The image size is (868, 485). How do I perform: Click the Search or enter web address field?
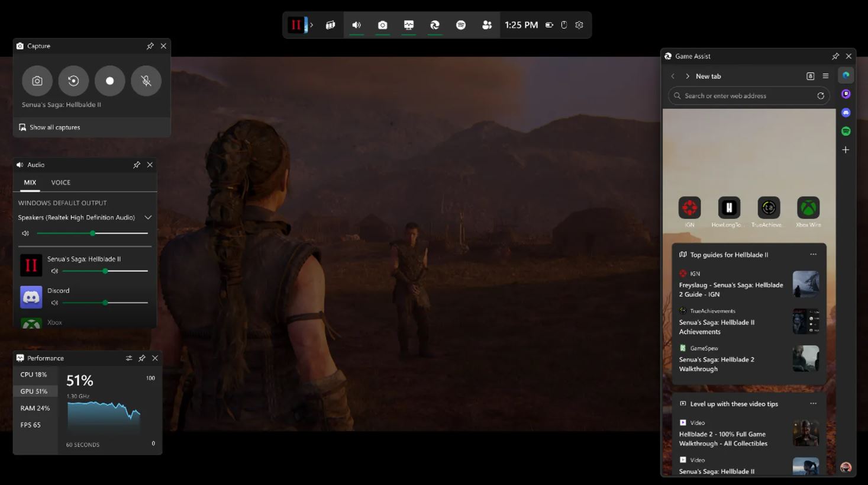[x=746, y=96]
